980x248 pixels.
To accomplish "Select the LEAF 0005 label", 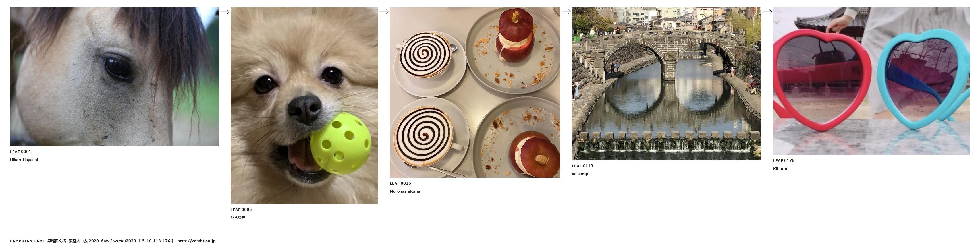I will (241, 210).
